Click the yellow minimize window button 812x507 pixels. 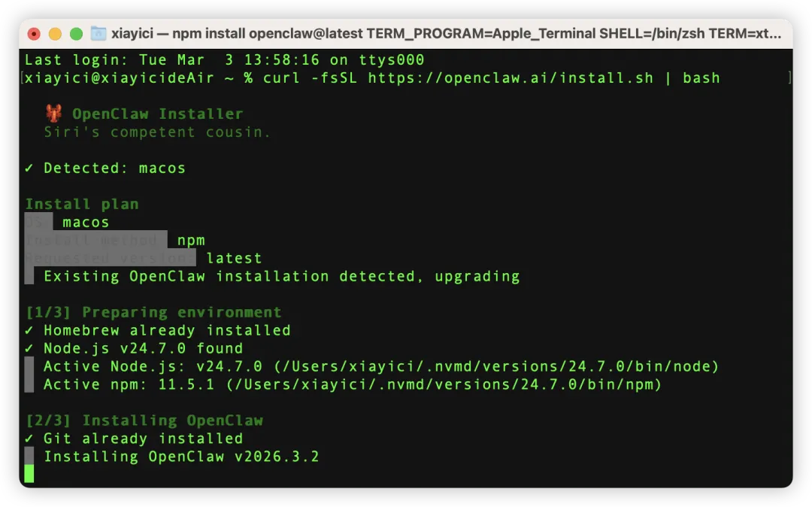tap(55, 34)
